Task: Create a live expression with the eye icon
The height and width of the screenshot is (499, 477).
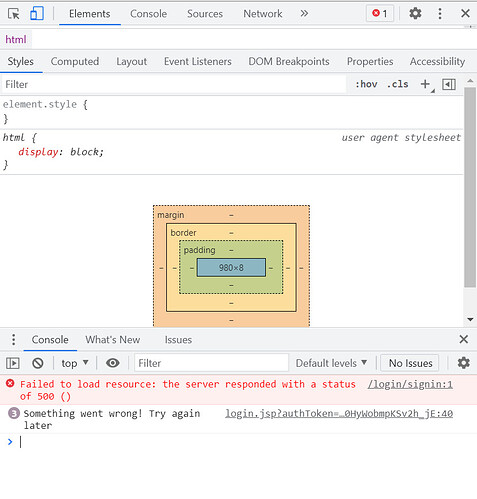Action: tap(113, 363)
